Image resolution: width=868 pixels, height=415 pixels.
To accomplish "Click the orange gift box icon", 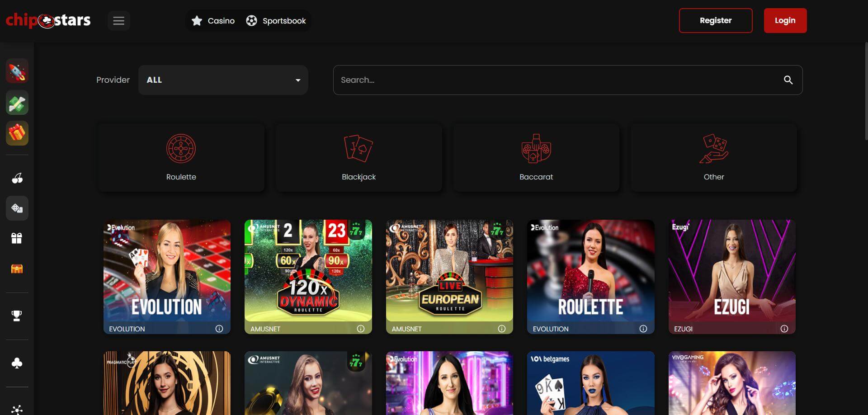I will coord(17,133).
